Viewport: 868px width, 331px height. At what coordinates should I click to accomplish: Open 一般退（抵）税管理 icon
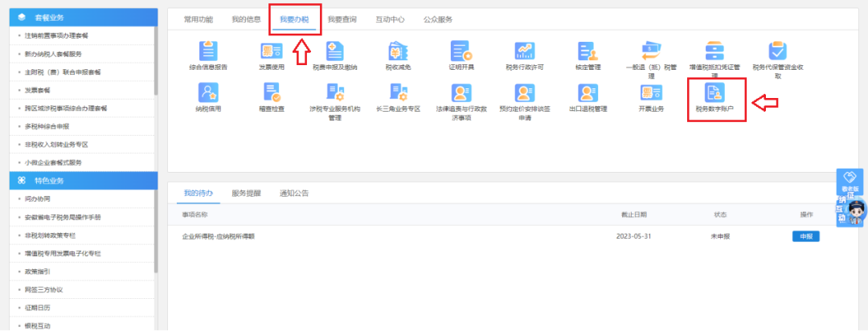coord(651,51)
